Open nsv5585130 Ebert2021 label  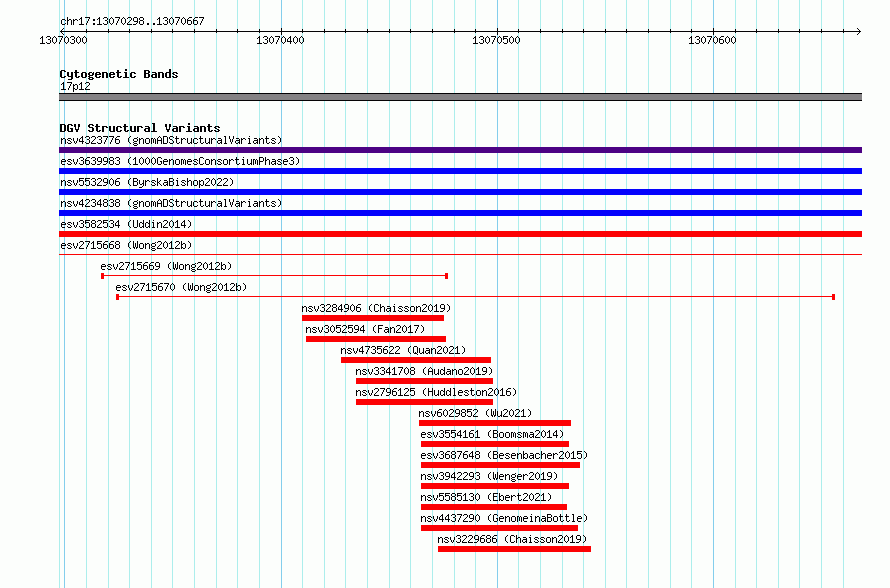tap(486, 497)
